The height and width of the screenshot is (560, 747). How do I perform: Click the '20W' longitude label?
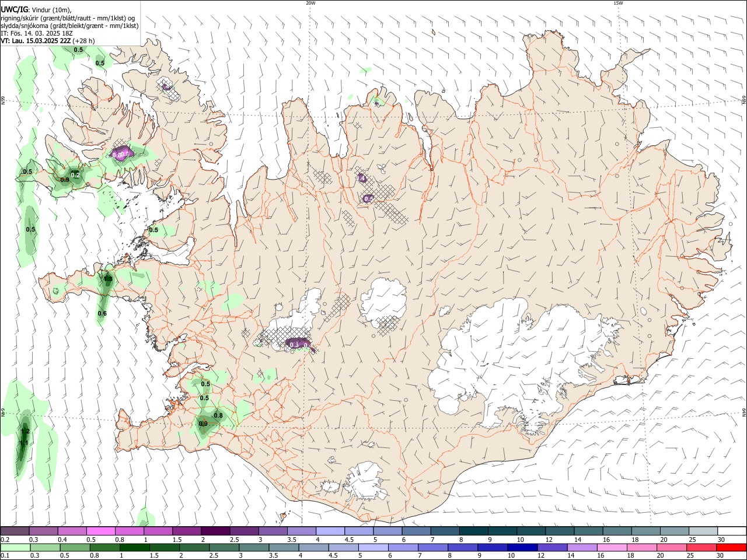point(310,3)
